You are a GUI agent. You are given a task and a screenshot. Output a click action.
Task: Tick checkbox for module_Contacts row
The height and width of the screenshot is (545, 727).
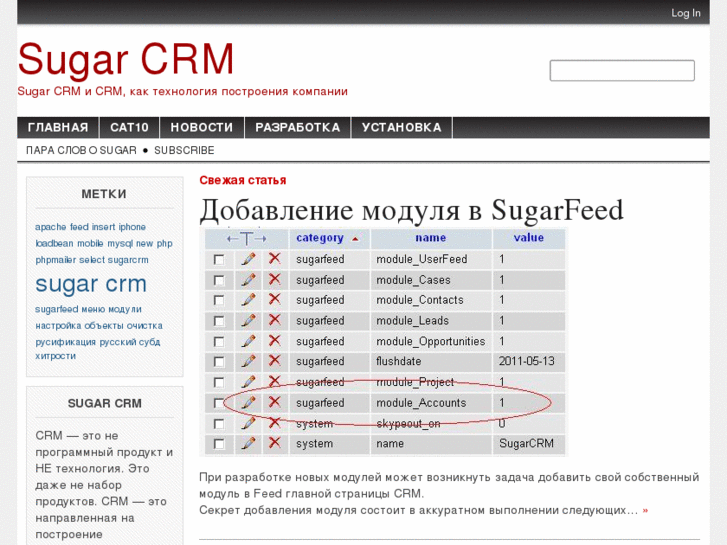click(x=219, y=301)
